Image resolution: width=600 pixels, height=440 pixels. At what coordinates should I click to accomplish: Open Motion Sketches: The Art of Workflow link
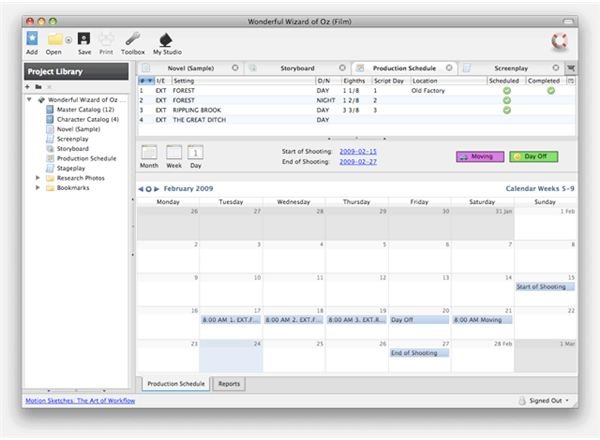(80, 401)
